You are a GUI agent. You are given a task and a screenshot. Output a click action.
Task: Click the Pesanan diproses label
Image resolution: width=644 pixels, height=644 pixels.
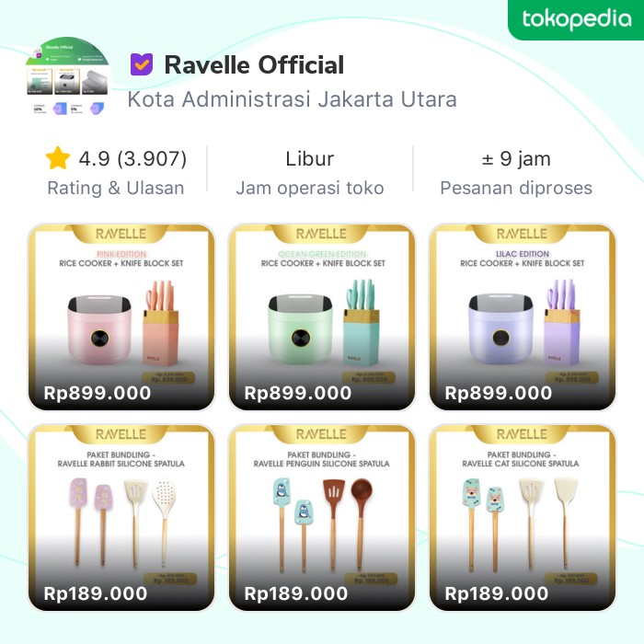coord(516,188)
